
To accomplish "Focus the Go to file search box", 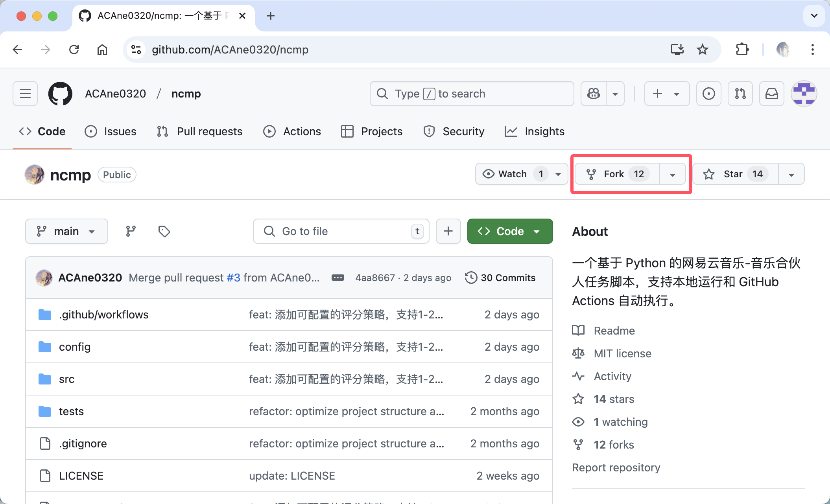I will tap(341, 231).
